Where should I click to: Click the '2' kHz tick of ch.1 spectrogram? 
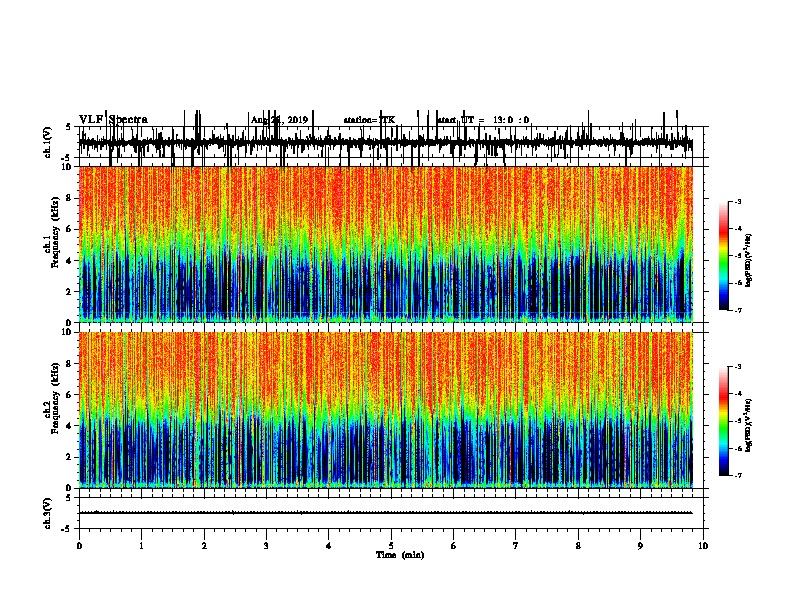[x=69, y=292]
